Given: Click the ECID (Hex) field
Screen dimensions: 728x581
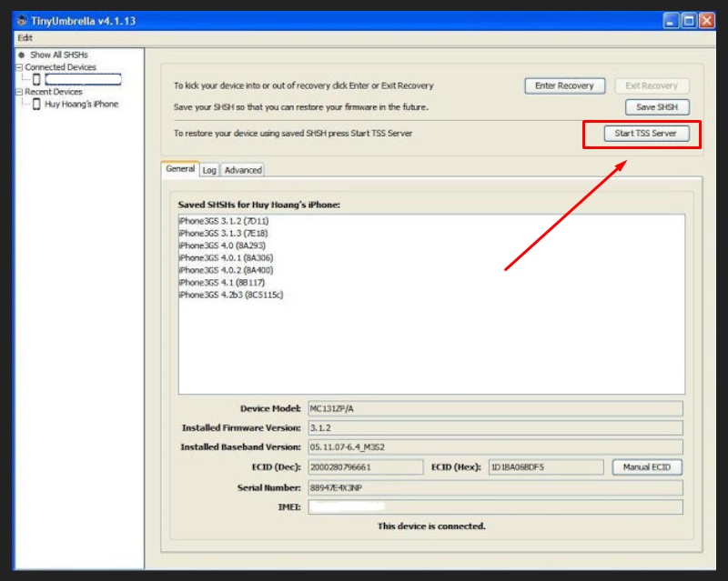Looking at the screenshot, I should click(546, 467).
